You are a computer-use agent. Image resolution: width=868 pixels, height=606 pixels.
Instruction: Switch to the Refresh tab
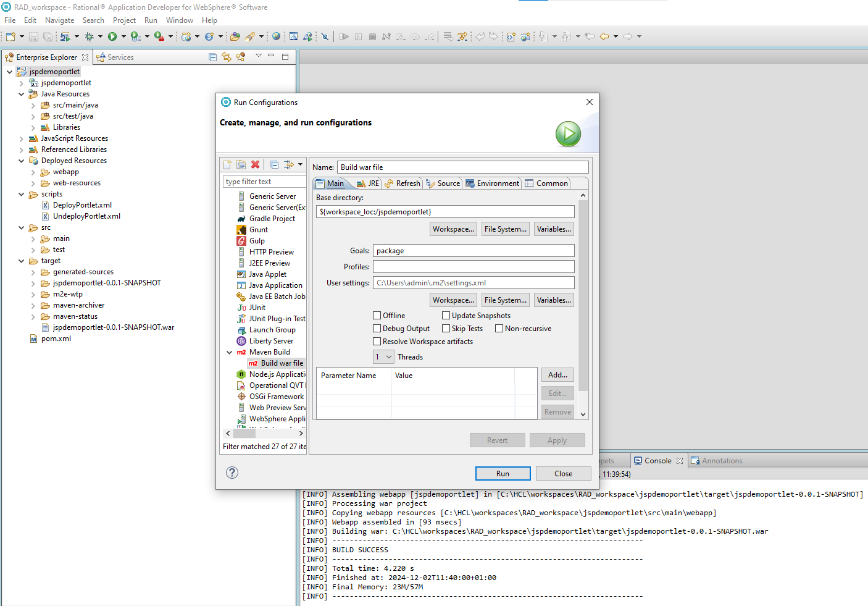tap(403, 183)
